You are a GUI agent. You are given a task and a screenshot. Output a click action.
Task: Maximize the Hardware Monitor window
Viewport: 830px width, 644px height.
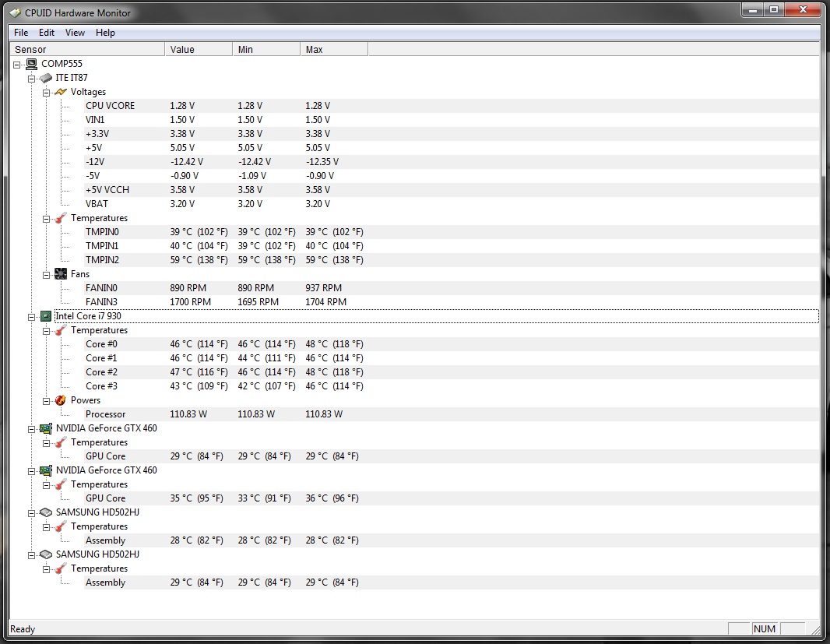(774, 9)
